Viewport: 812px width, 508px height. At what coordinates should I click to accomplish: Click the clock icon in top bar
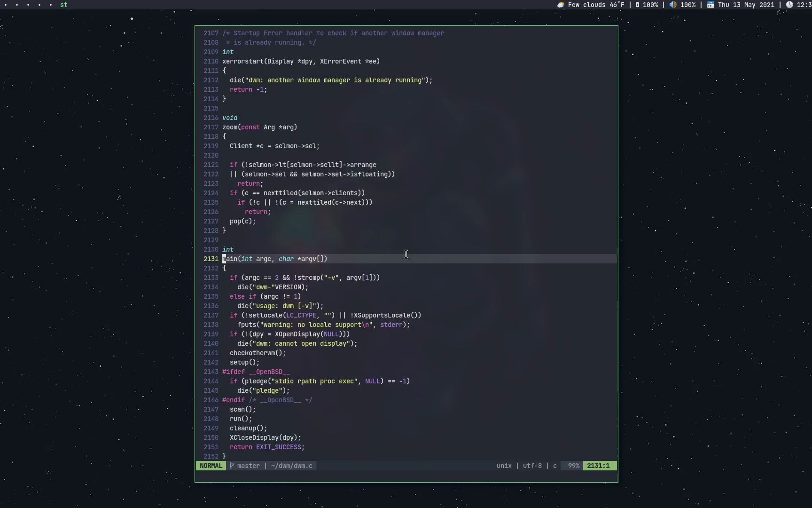click(x=789, y=5)
